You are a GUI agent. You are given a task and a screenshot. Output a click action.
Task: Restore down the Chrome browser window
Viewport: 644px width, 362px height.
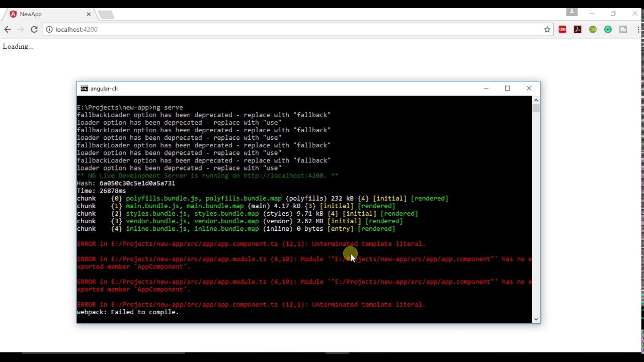pos(613,14)
